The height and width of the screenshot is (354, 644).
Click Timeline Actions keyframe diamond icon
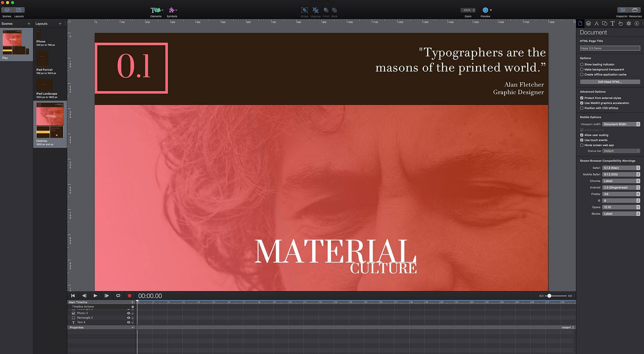133,307
